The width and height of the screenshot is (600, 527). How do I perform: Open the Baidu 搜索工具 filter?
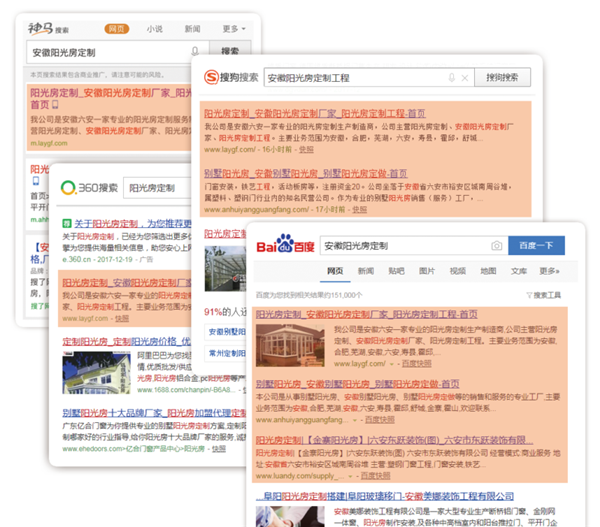(x=547, y=295)
